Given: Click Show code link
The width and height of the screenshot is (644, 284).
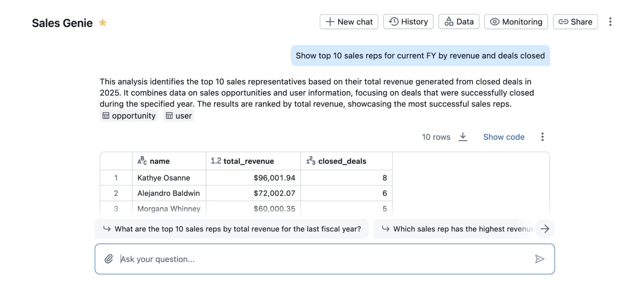Looking at the screenshot, I should coord(504,137).
